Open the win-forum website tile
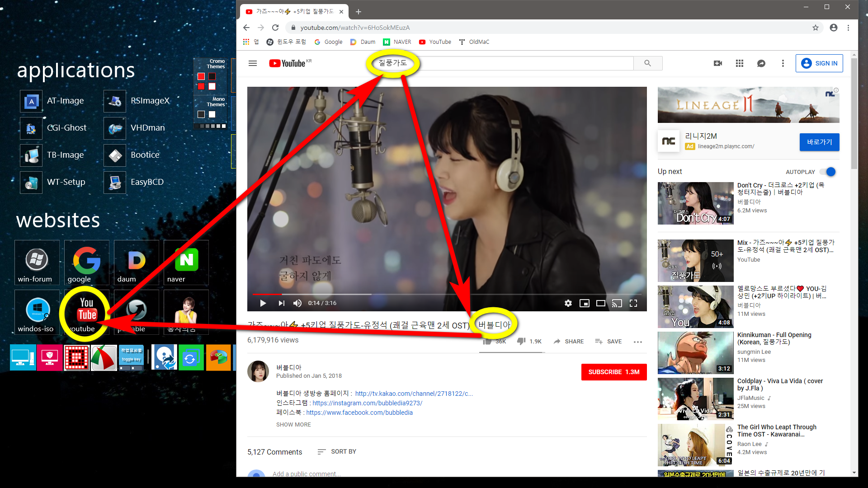 37,263
